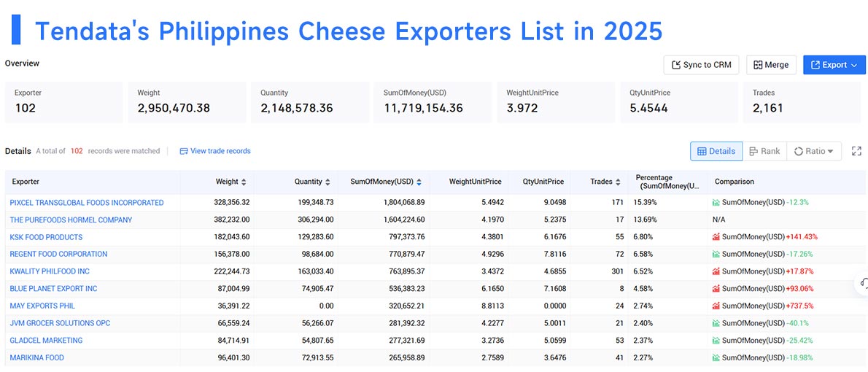
Task: Click the Exporter count 102 card
Action: coord(63,102)
